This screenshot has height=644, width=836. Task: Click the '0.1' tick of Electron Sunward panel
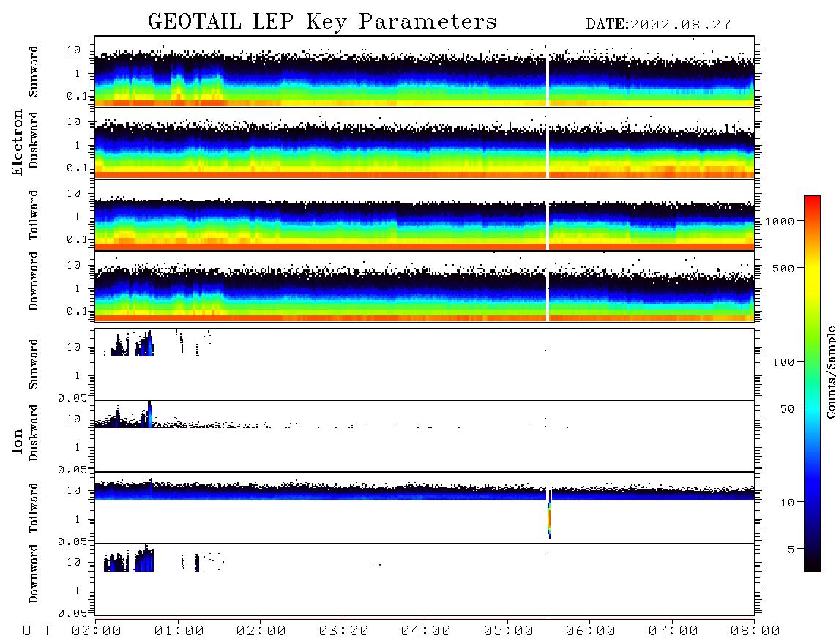[x=77, y=97]
